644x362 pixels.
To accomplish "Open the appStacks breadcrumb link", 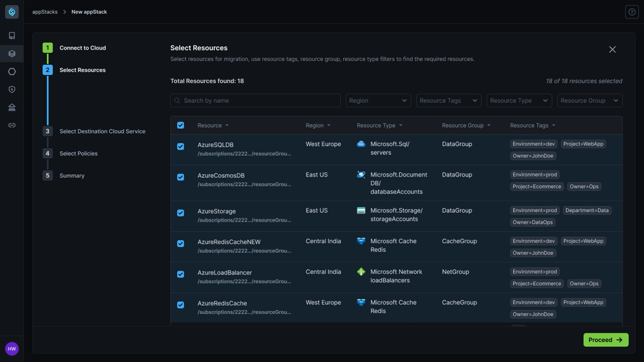I will click(45, 12).
